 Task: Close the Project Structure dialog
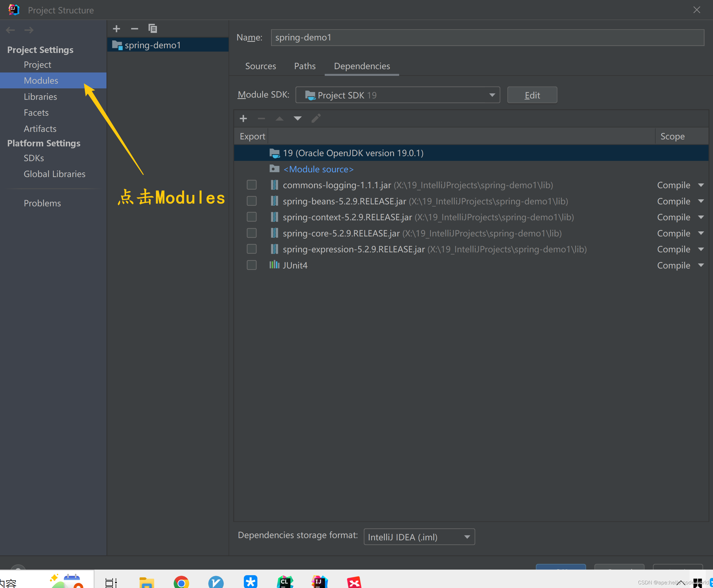[x=697, y=10]
